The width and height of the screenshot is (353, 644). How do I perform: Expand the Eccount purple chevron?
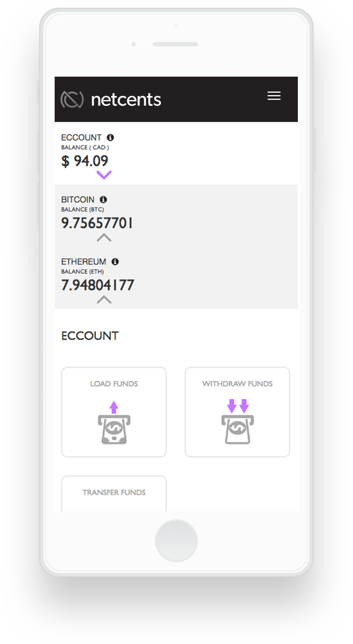pos(104,175)
